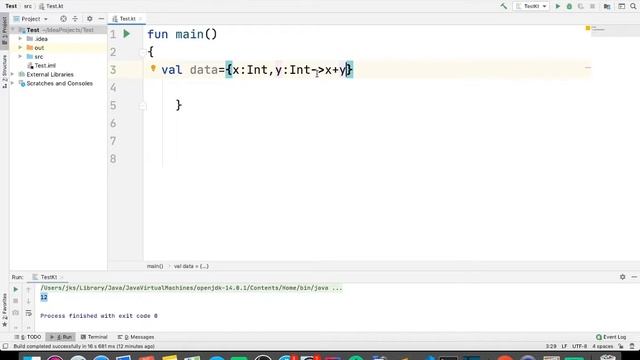Click the LF line separator widget

tap(564, 347)
